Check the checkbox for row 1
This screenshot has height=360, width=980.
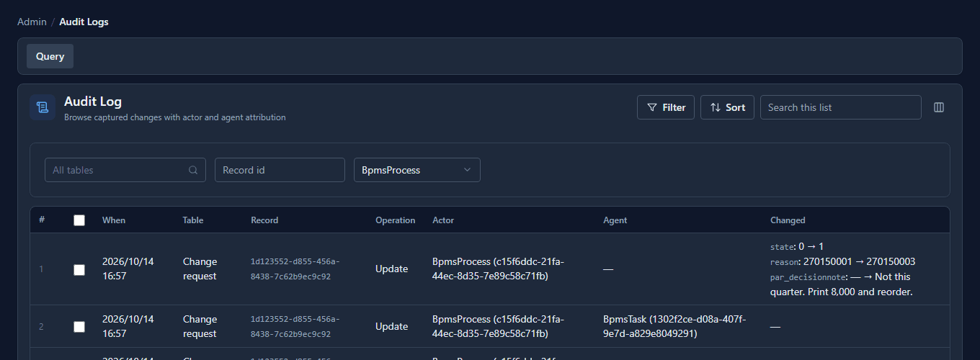79,269
